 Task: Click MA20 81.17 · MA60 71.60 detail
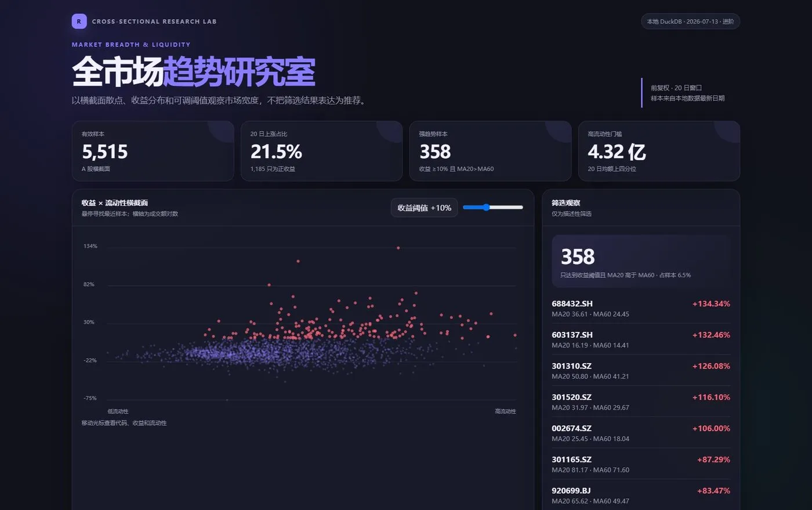coord(590,470)
